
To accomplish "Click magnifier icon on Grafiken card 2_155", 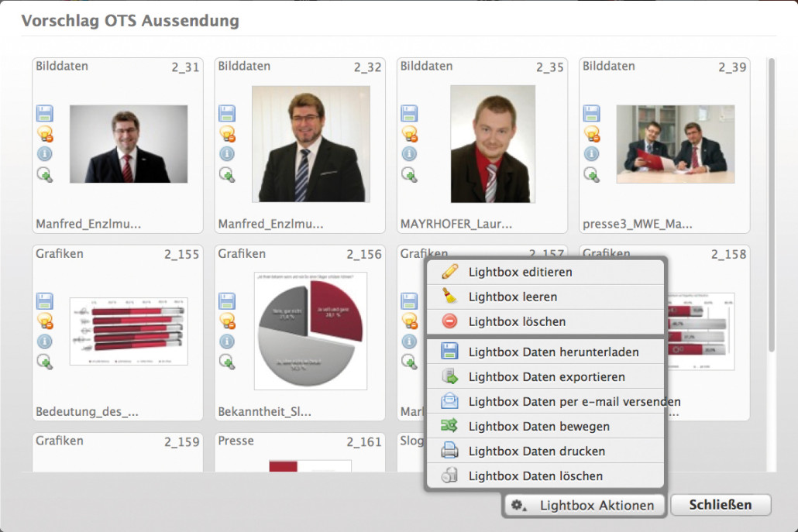I will point(45,362).
